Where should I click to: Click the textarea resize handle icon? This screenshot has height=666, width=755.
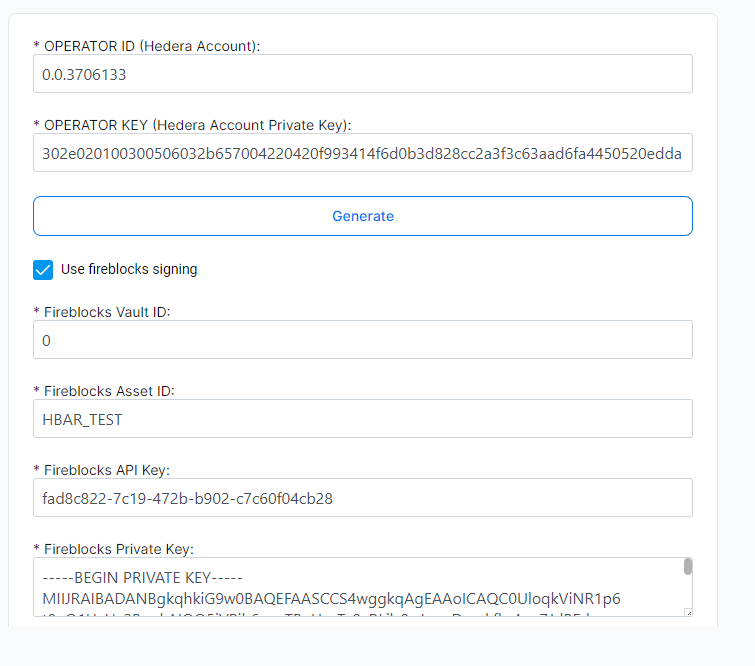click(x=689, y=613)
